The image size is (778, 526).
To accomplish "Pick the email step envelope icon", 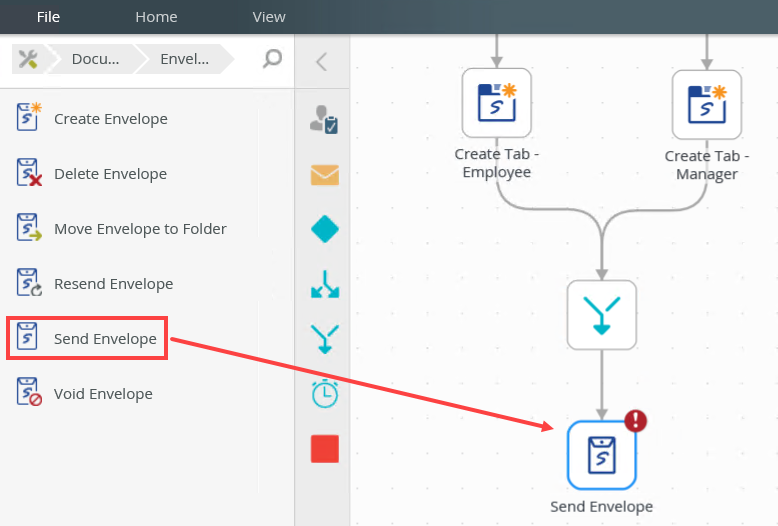I will 325,175.
